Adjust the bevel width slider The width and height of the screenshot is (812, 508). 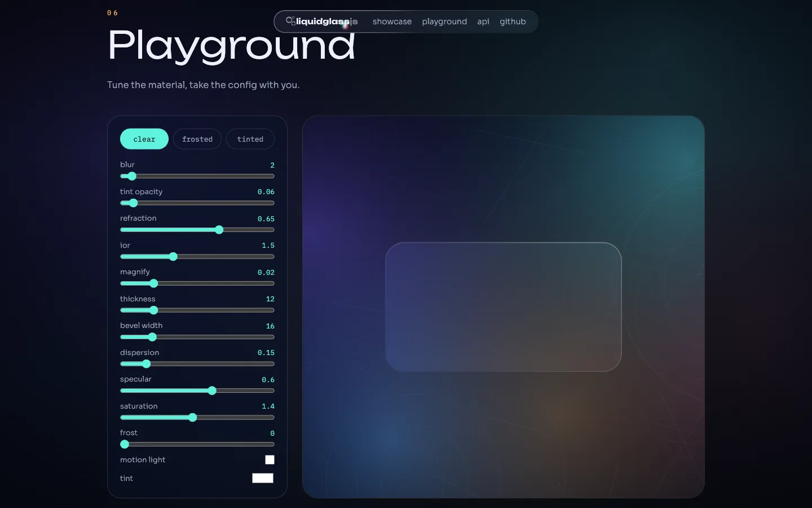pyautogui.click(x=197, y=337)
